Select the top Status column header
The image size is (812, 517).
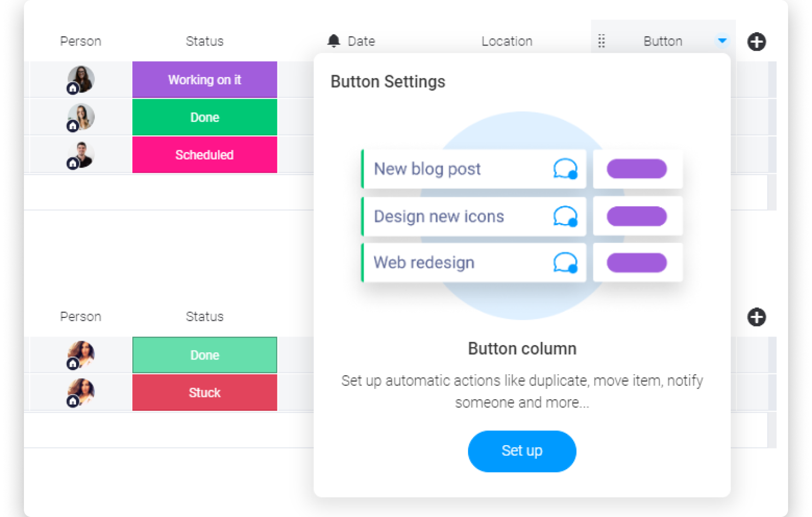tap(205, 41)
